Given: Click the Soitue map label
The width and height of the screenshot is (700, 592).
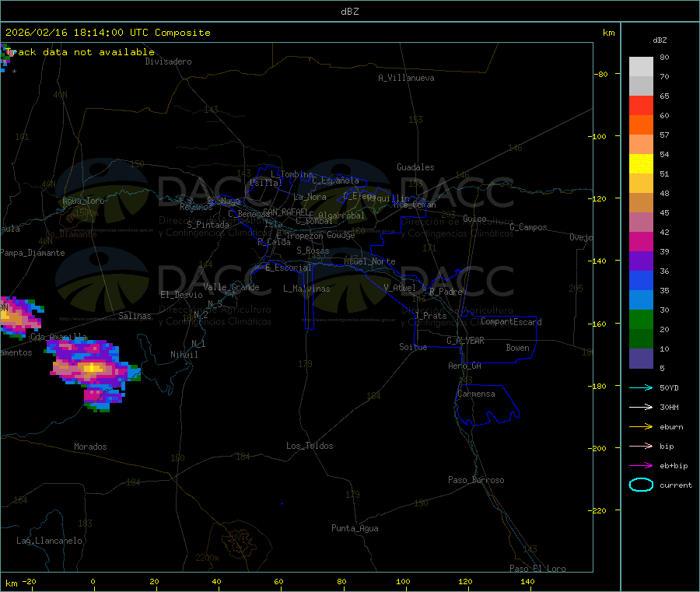Looking at the screenshot, I should [413, 347].
